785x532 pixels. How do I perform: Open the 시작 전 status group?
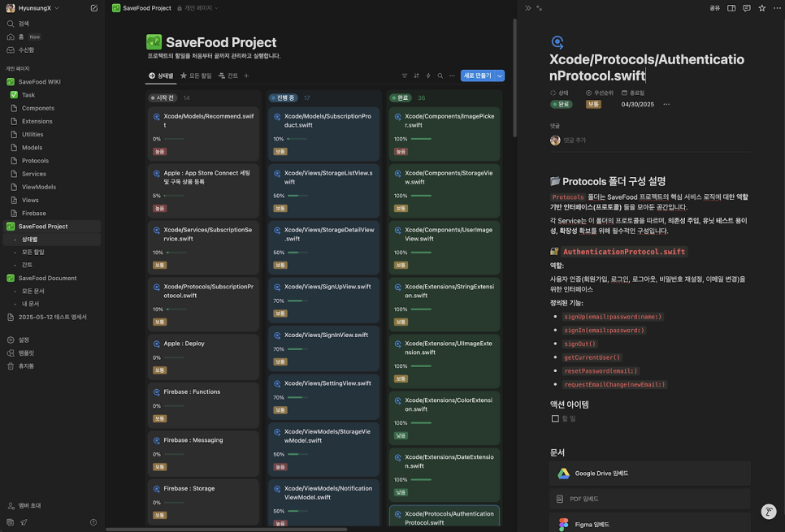click(x=163, y=97)
